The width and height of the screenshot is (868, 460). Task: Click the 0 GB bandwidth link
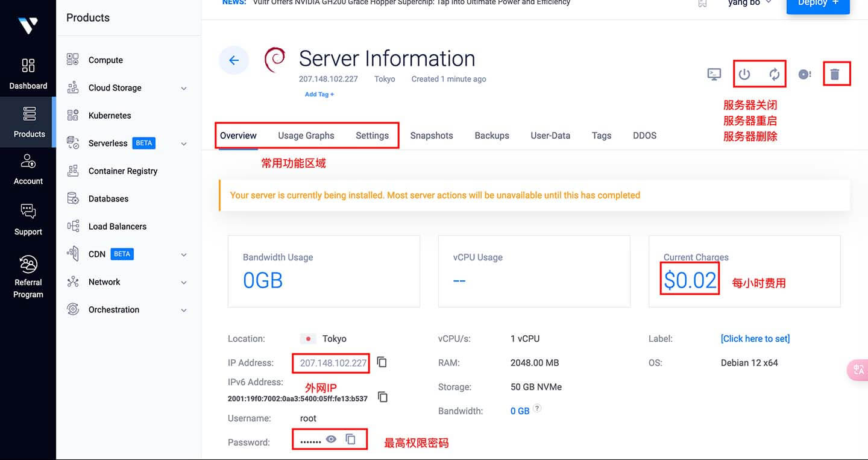[520, 411]
